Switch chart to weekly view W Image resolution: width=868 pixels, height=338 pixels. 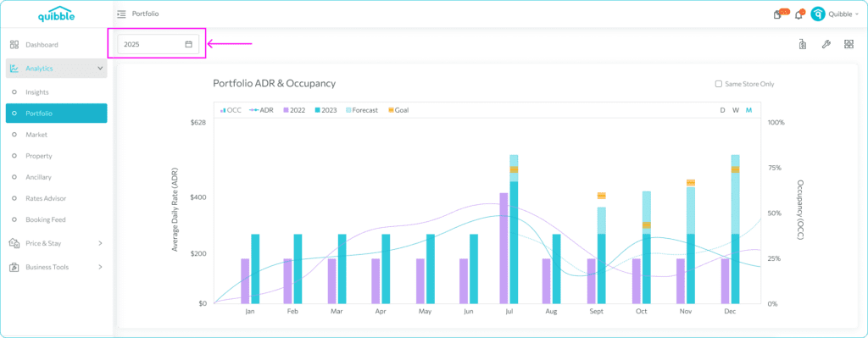click(736, 110)
